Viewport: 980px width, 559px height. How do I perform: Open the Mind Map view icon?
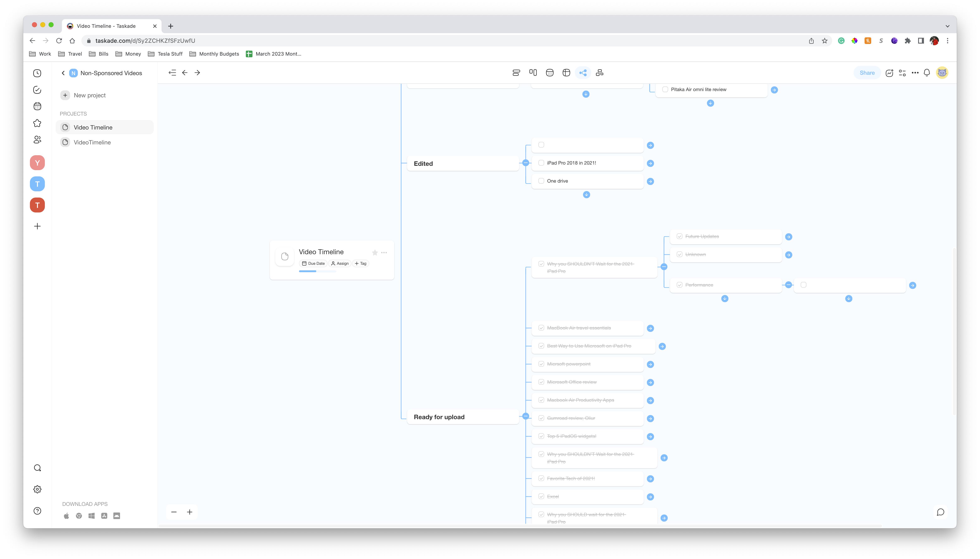(583, 73)
